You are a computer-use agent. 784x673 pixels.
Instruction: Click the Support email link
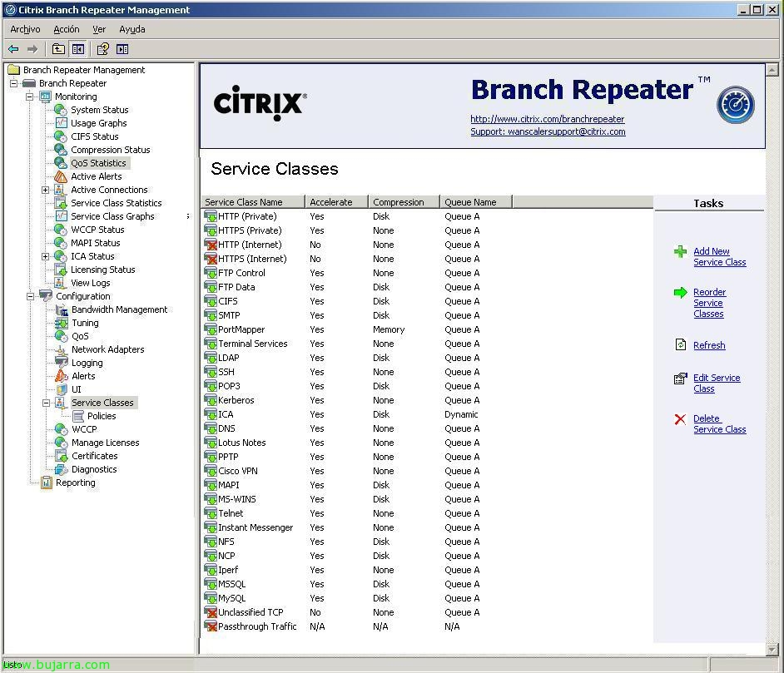[x=548, y=131]
